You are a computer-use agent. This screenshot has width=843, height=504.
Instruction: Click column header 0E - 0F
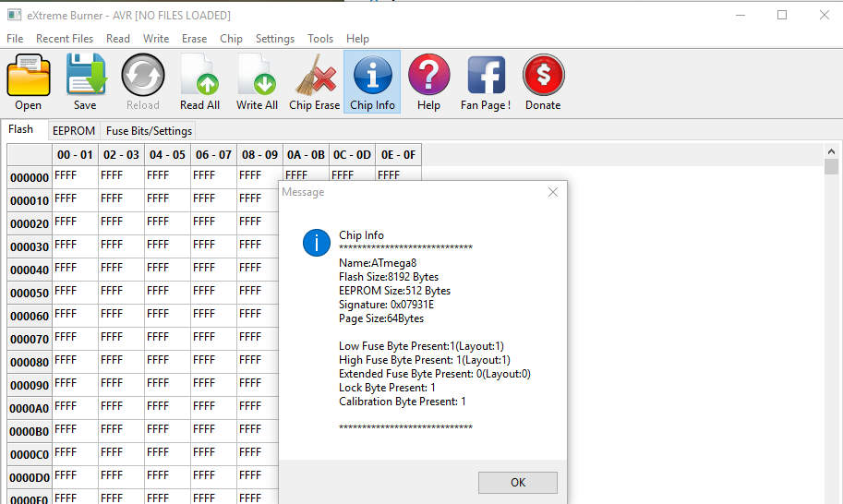point(398,155)
